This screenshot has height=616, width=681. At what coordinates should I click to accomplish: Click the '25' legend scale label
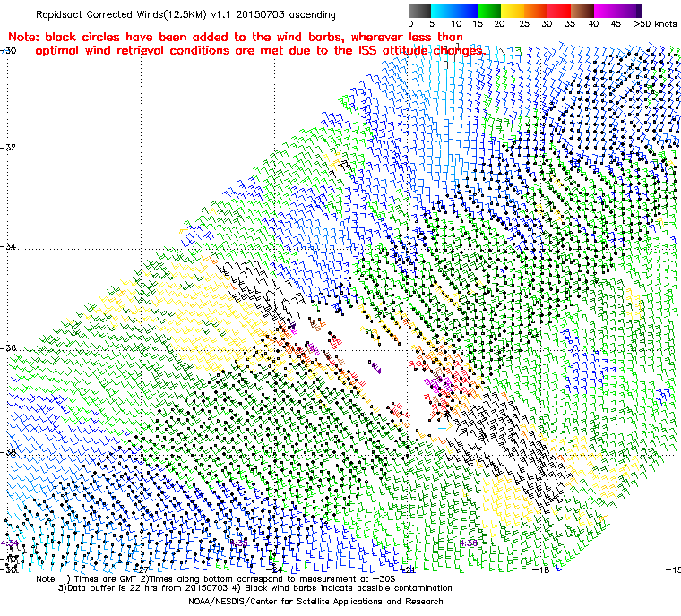pyautogui.click(x=524, y=24)
